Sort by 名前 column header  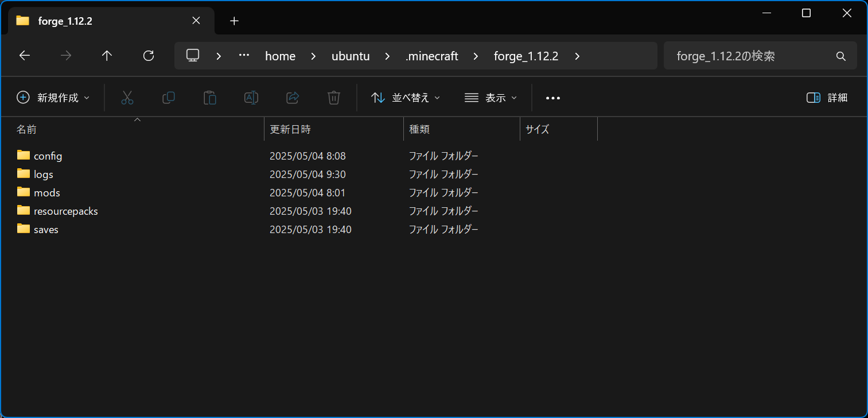click(26, 130)
